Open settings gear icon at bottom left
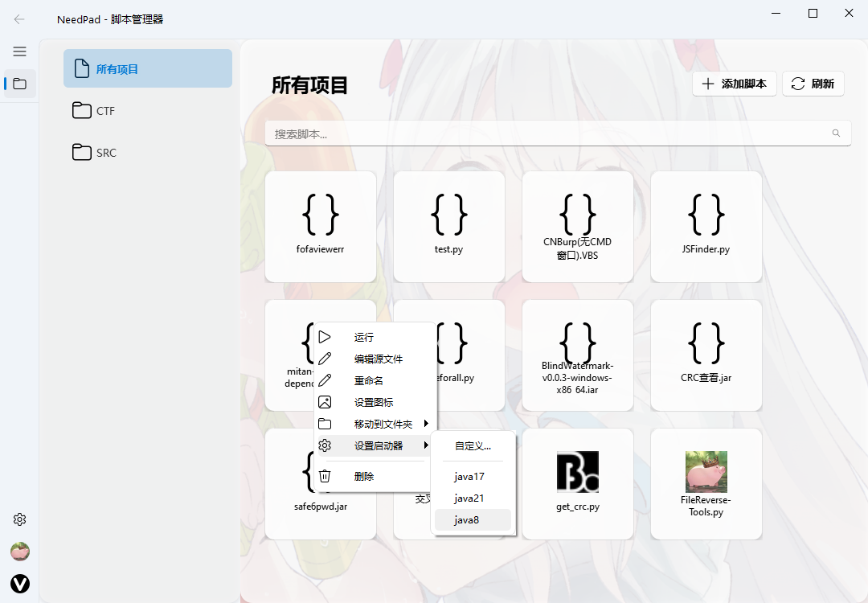The width and height of the screenshot is (868, 603). (x=20, y=519)
